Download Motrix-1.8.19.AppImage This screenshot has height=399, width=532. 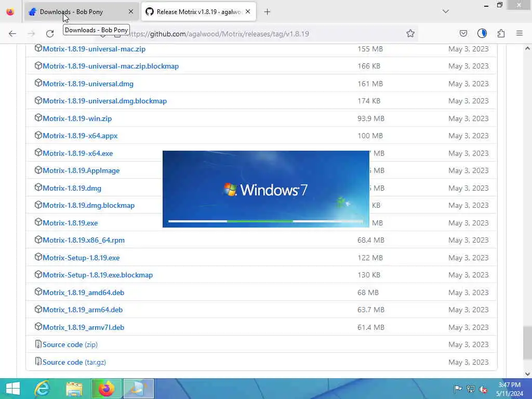pyautogui.click(x=81, y=170)
